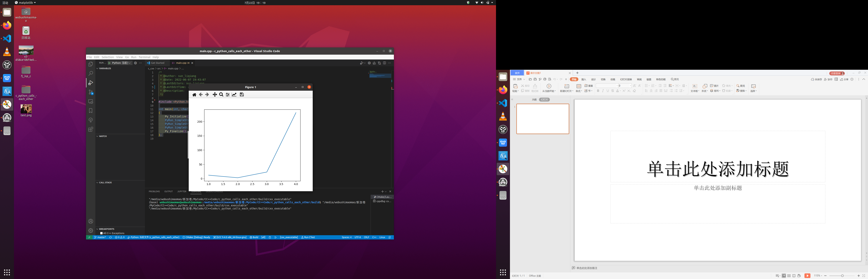Click the Bold icon in WPS ribbon

[598, 91]
